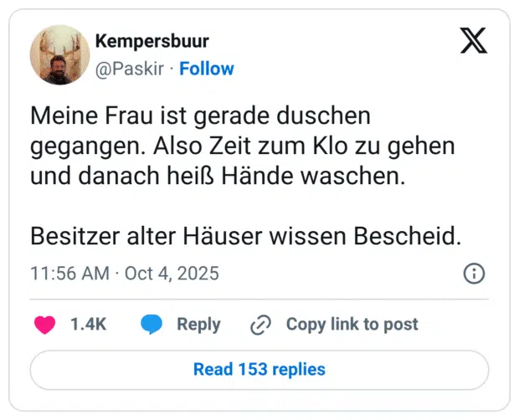Click the line starting with "gegangen. Also Zeit"
This screenshot has height=420, width=519.
coord(242,145)
